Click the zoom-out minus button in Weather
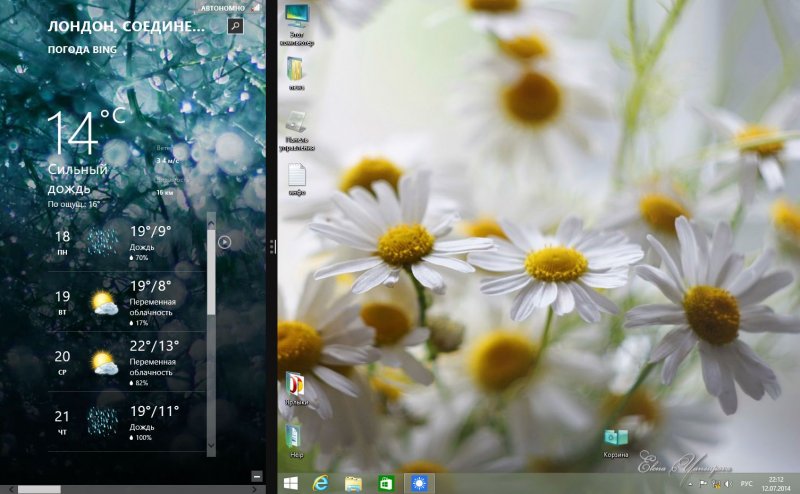This screenshot has height=494, width=800. [x=257, y=476]
